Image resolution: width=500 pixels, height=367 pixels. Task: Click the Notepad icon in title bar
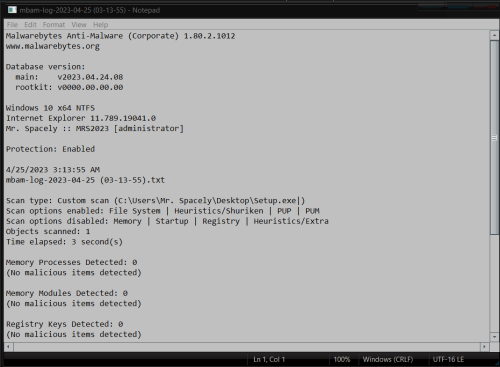12,10
